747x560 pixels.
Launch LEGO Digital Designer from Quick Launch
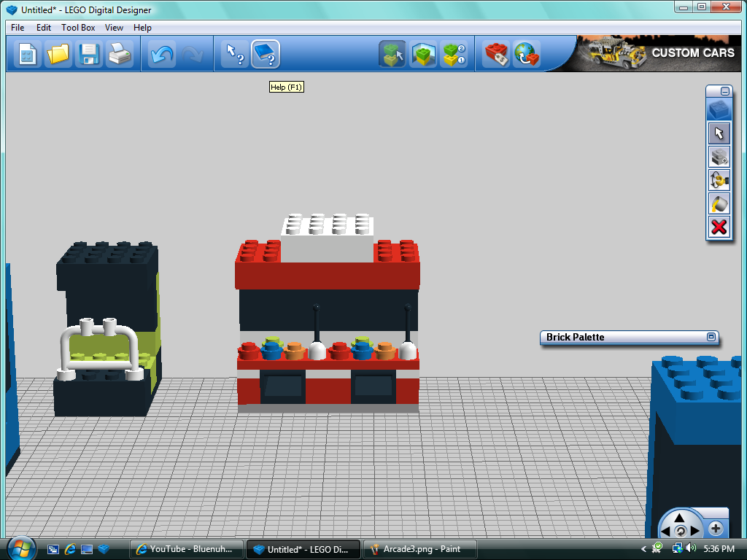pos(104,549)
